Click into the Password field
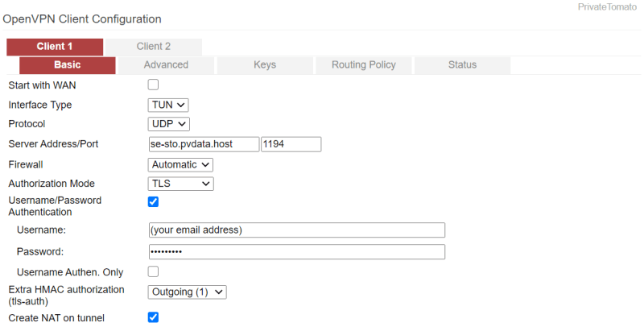Screen dimensions: 644x327 [x=297, y=252]
